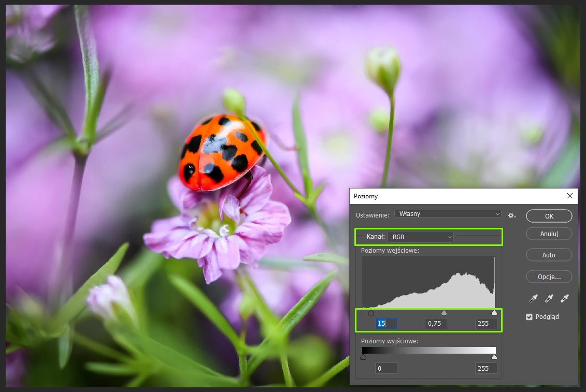Click the histogram graph in Poziomy
Screen dimensions: 586x392
click(428, 282)
